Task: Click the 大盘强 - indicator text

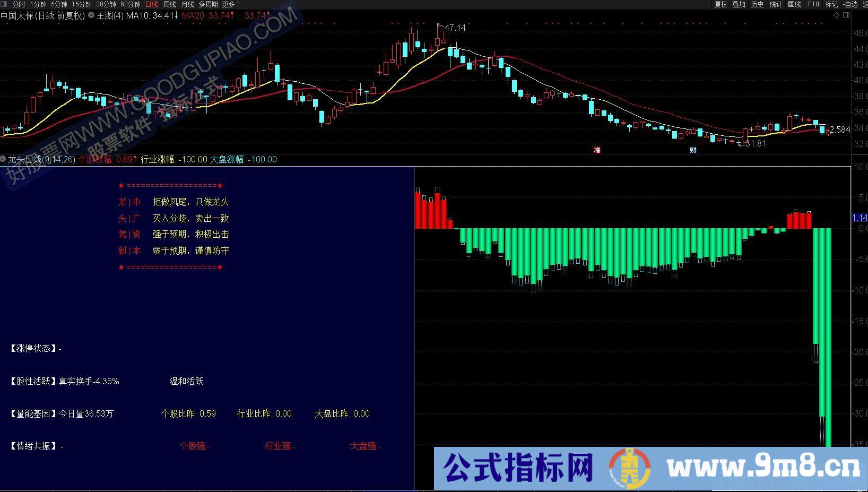Action: [366, 446]
